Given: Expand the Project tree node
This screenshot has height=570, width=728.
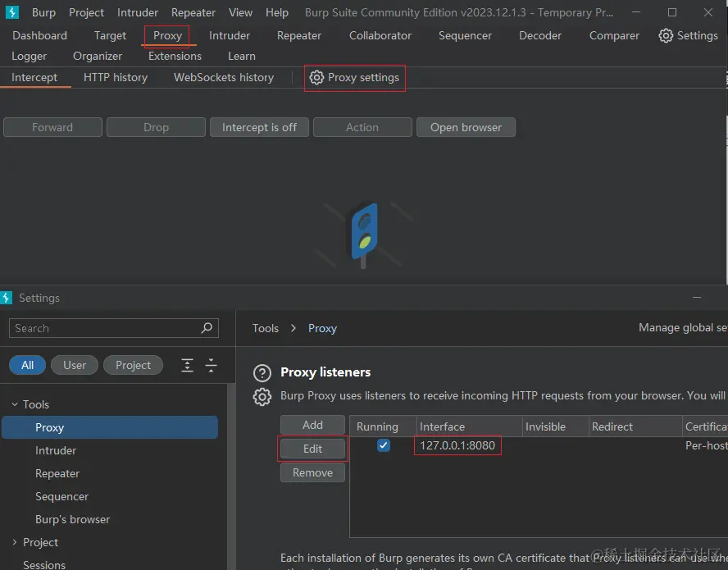Looking at the screenshot, I should (x=15, y=542).
